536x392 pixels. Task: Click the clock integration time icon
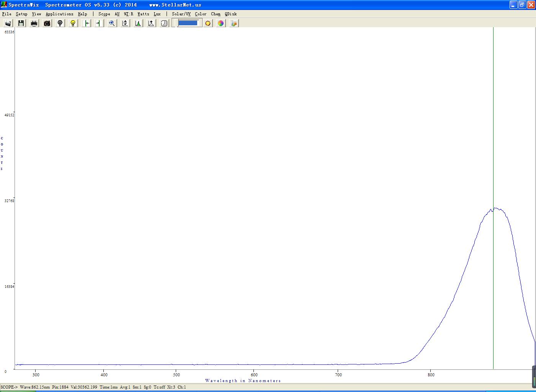tap(164, 23)
